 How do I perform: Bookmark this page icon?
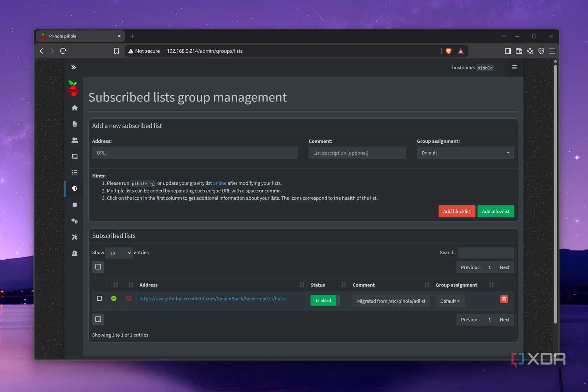pyautogui.click(x=116, y=51)
